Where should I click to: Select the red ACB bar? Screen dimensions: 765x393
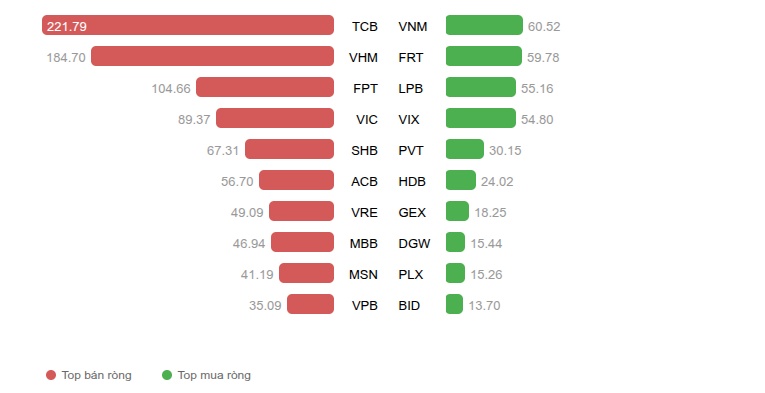click(x=297, y=180)
